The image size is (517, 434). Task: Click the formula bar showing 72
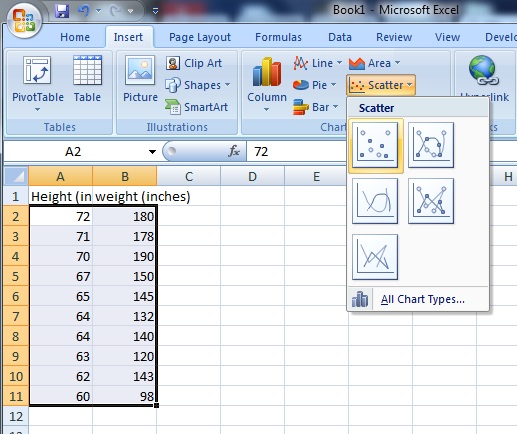tap(297, 152)
